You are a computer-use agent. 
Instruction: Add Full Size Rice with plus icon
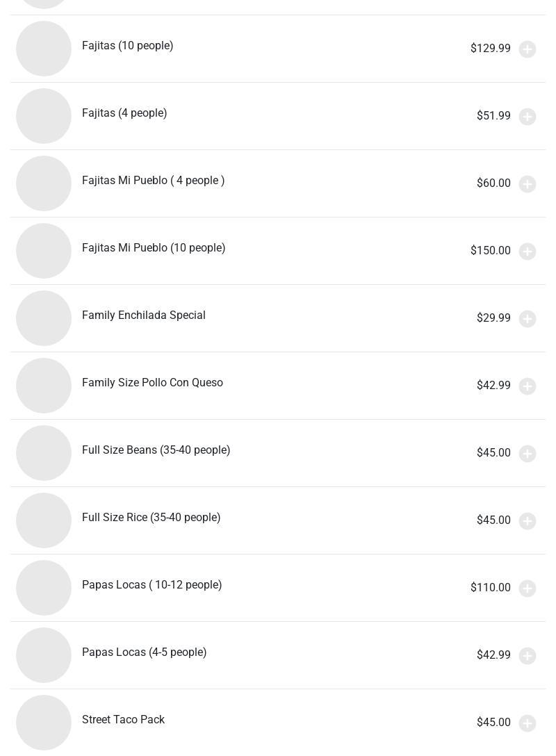pos(527,520)
